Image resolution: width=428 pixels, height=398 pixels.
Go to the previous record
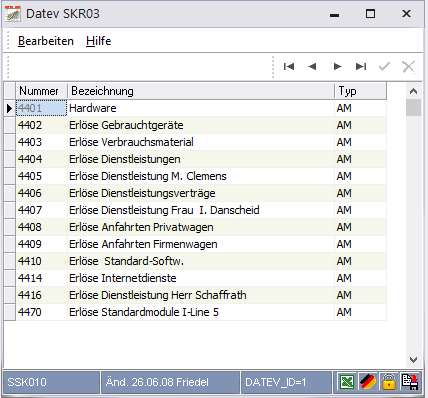point(312,67)
